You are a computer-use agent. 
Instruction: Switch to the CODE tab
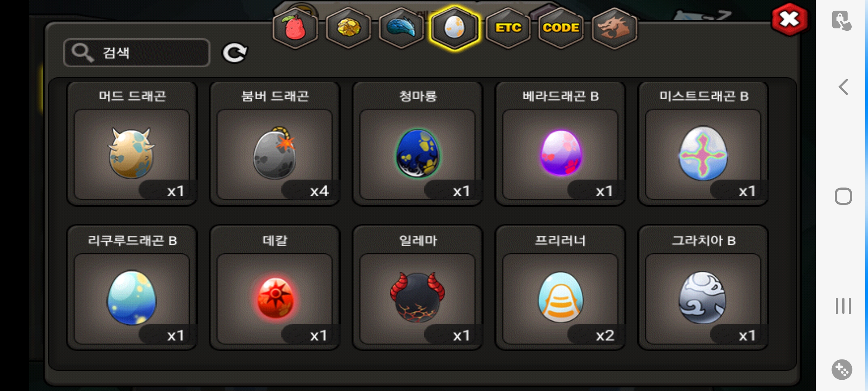(x=561, y=28)
